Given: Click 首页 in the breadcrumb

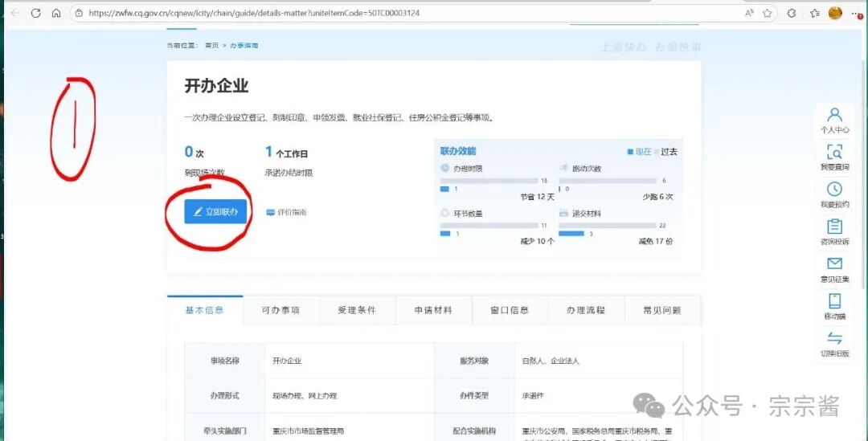Looking at the screenshot, I should pos(211,46).
